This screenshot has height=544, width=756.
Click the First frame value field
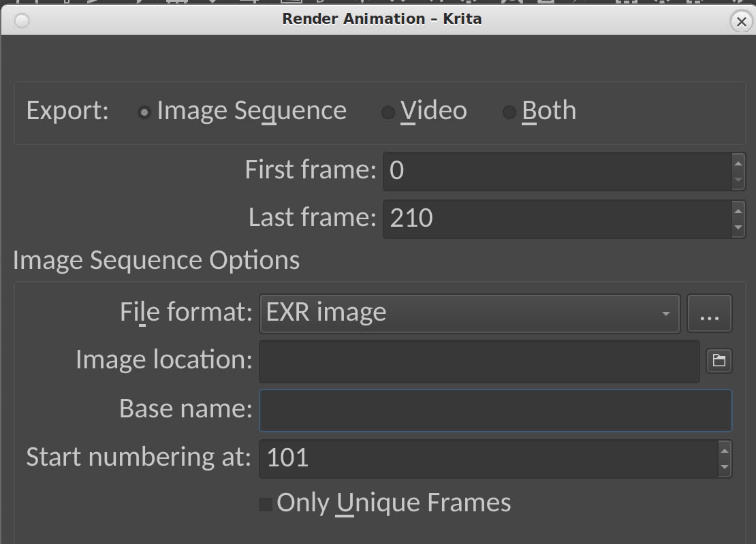pyautogui.click(x=555, y=170)
